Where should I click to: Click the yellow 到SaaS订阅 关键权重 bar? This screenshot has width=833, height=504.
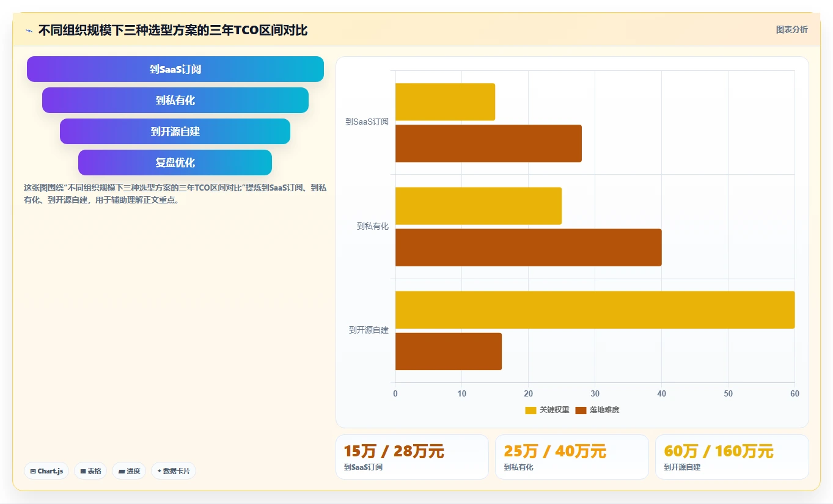click(x=445, y=102)
